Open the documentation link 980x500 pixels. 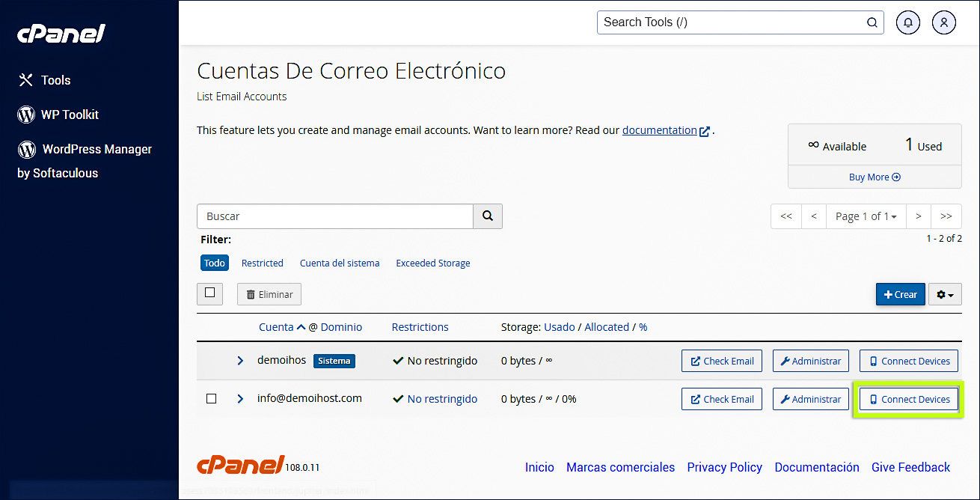(660, 129)
